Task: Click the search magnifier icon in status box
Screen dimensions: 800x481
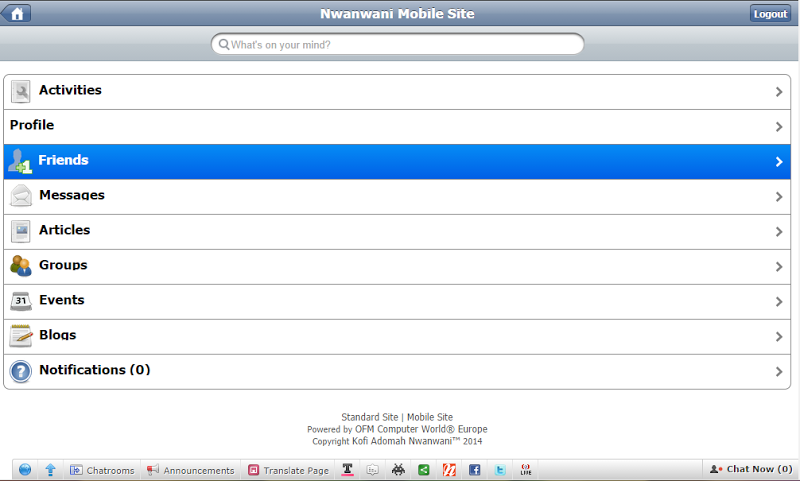Action: pyautogui.click(x=223, y=44)
